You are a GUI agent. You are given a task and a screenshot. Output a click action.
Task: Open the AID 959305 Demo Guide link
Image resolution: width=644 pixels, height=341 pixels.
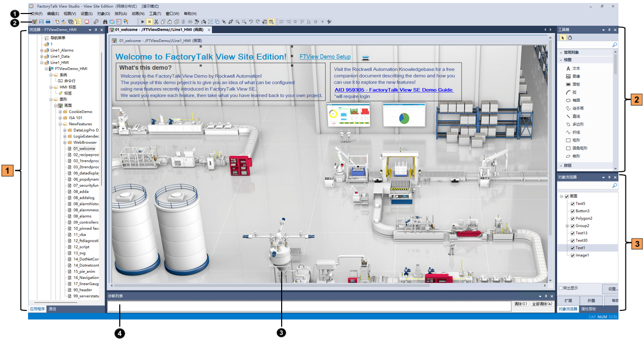coord(394,90)
